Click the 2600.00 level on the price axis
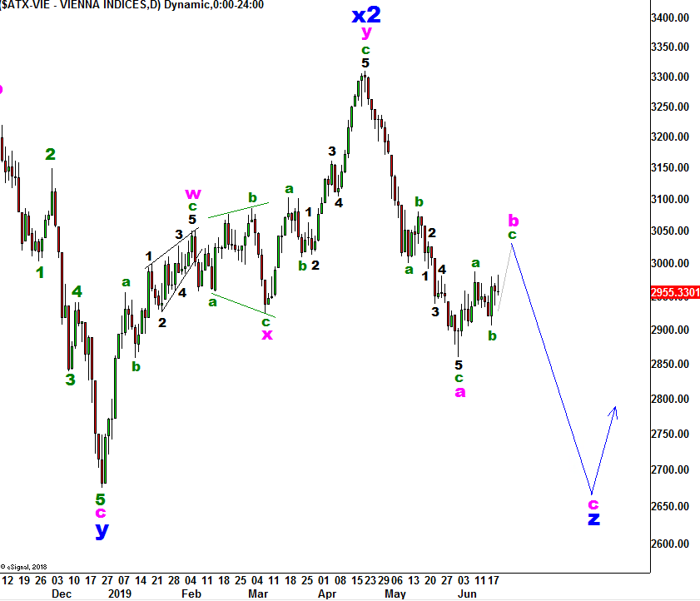 (674, 544)
